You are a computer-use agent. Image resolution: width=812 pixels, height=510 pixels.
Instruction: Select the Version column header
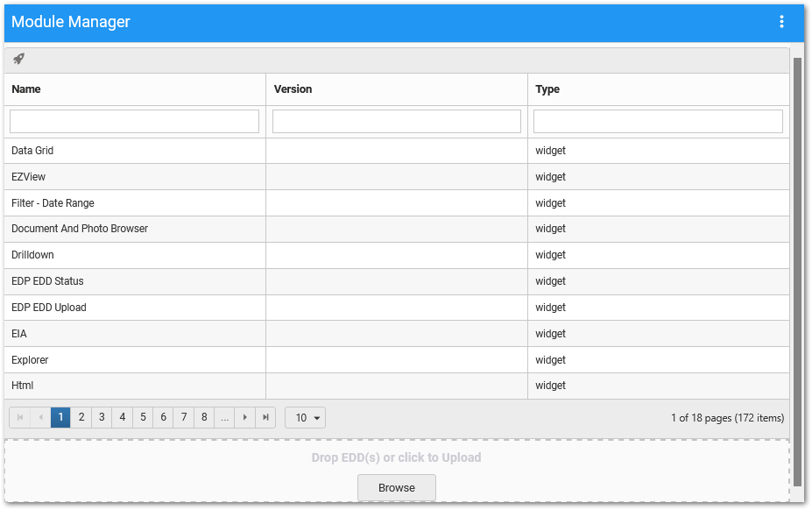293,89
